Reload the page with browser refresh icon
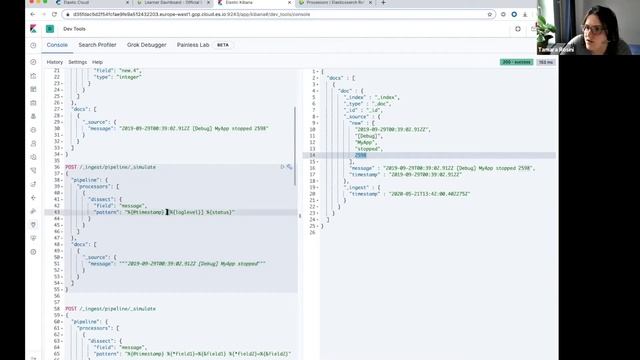 tap(54, 14)
